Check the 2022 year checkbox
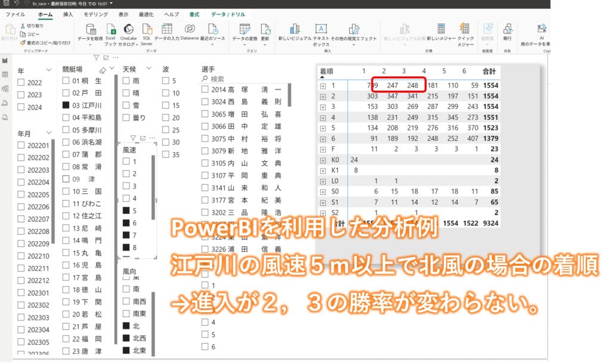The height and width of the screenshot is (364, 611). [21, 82]
